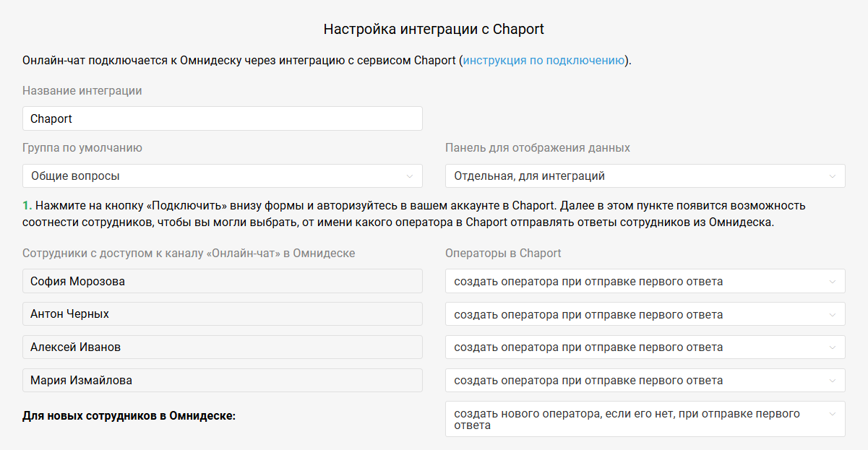
Task: Click the label «Операторы в Chaport»
Action: pos(503,254)
